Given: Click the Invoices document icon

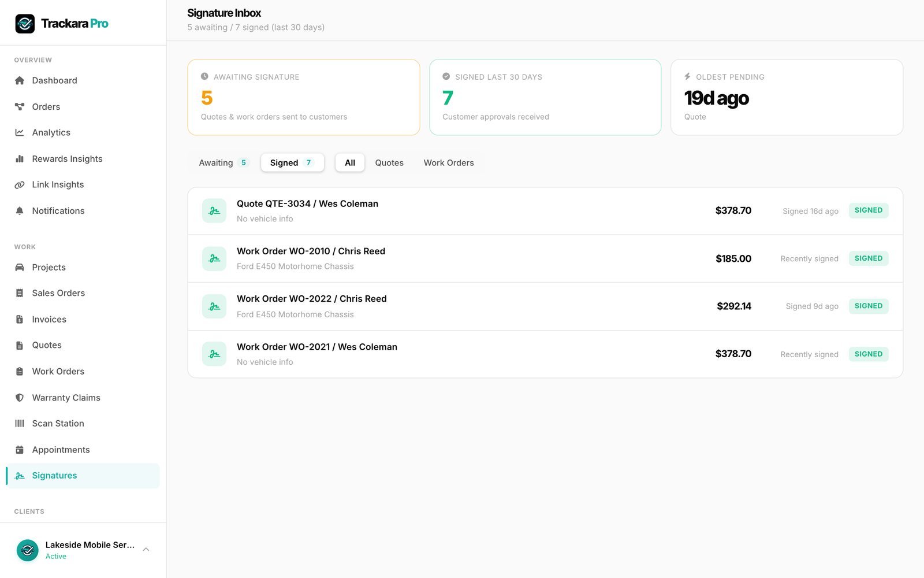Looking at the screenshot, I should pyautogui.click(x=20, y=320).
